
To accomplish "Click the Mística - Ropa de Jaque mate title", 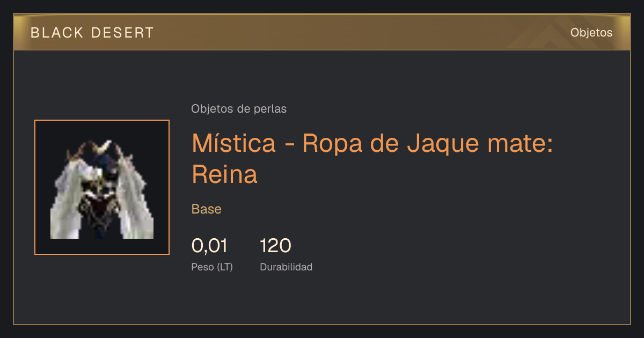I will click(372, 158).
